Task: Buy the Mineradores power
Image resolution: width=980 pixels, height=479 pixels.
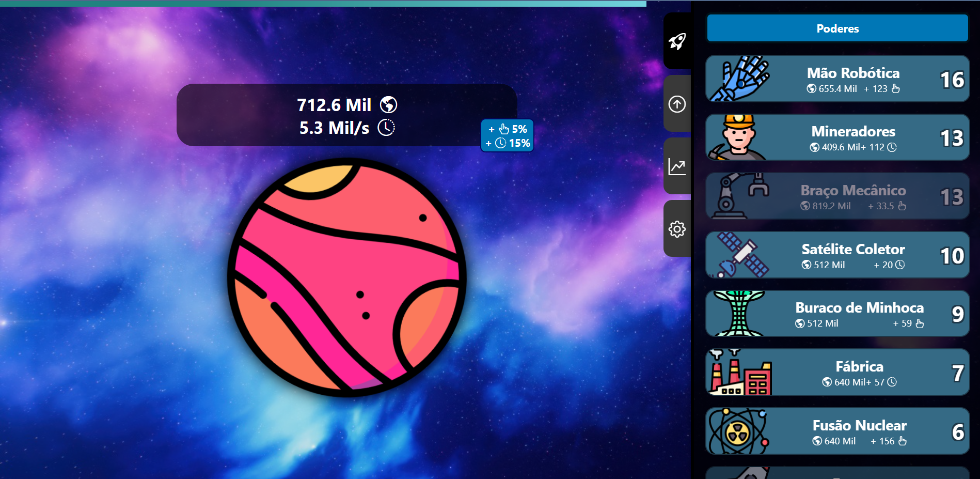Action: click(x=837, y=137)
